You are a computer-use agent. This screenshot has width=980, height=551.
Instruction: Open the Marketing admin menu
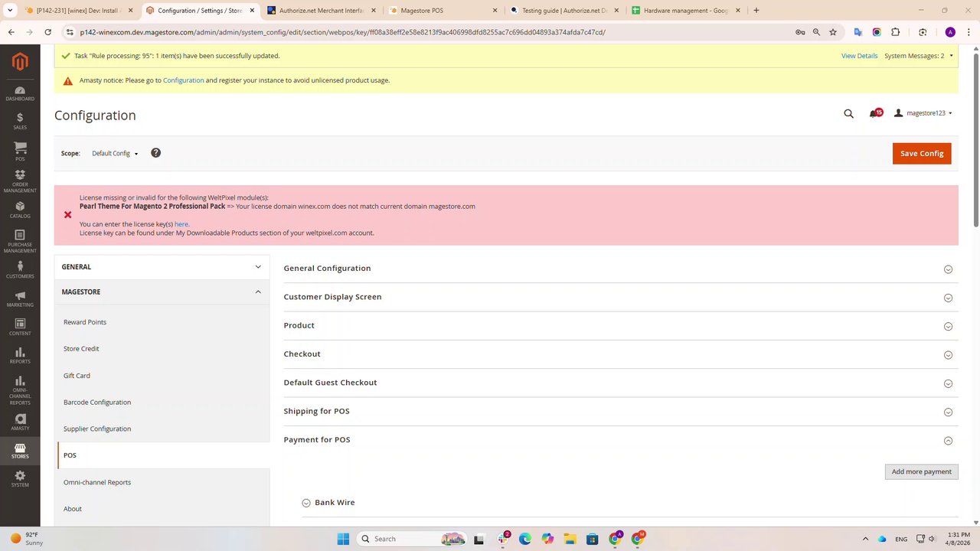point(20,299)
